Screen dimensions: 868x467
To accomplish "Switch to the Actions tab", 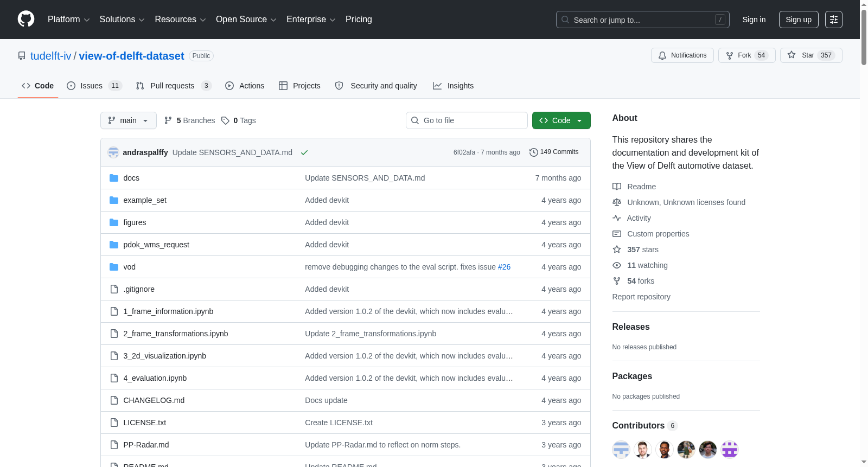I will pos(245,86).
